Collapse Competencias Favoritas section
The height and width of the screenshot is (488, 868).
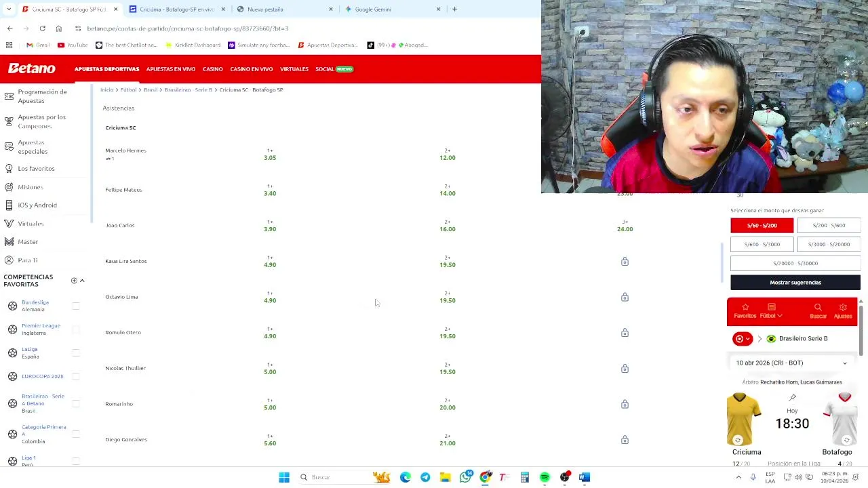point(82,281)
